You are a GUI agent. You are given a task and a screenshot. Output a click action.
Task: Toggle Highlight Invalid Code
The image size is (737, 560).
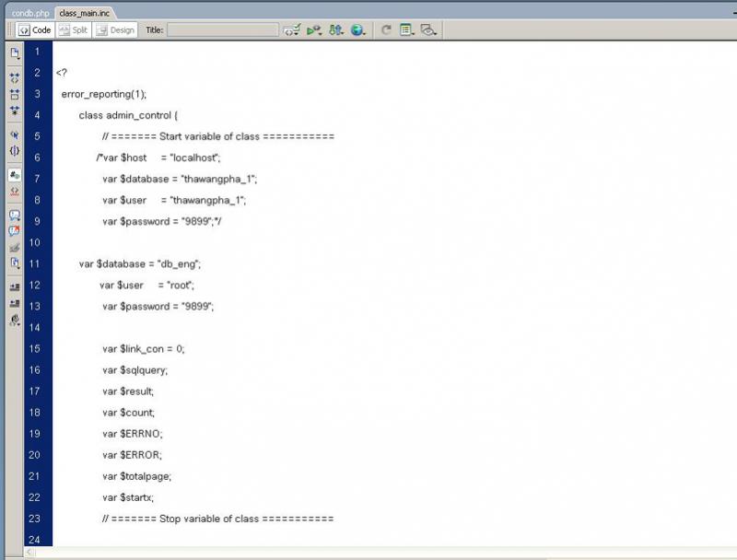click(x=15, y=192)
